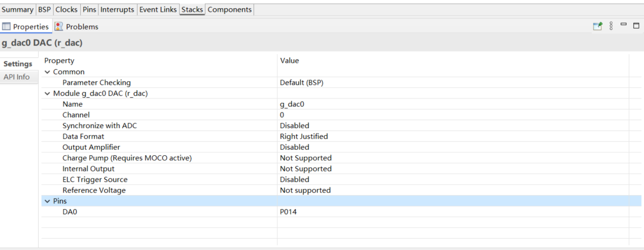Go to the Interrupts tab
Viewport: 644px width, 250px height.
118,9
